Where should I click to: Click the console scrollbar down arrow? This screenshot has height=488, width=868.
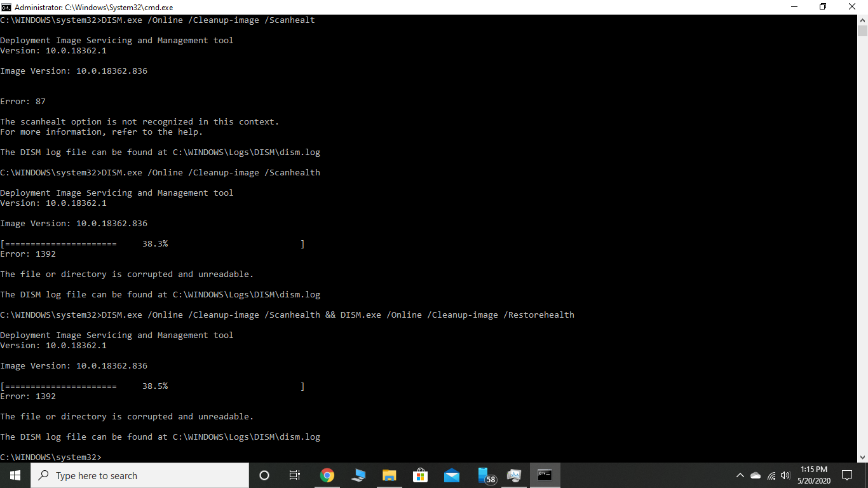tap(862, 457)
